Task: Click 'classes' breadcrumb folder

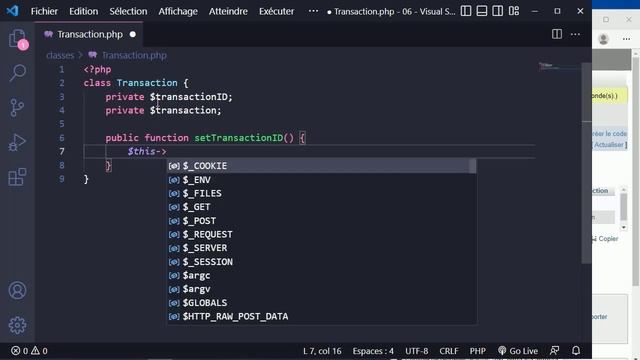Action: tap(60, 55)
